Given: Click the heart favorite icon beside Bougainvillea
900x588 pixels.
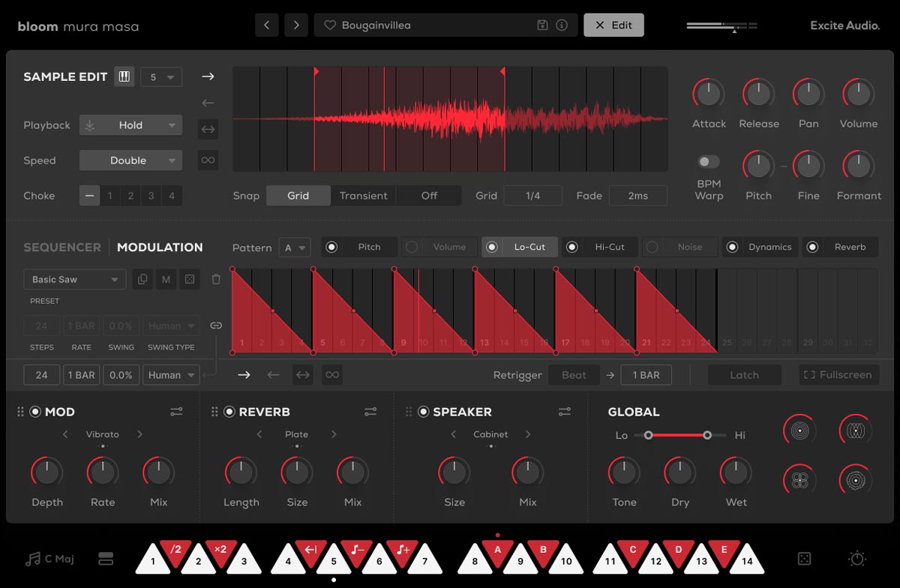Looking at the screenshot, I should pyautogui.click(x=329, y=25).
